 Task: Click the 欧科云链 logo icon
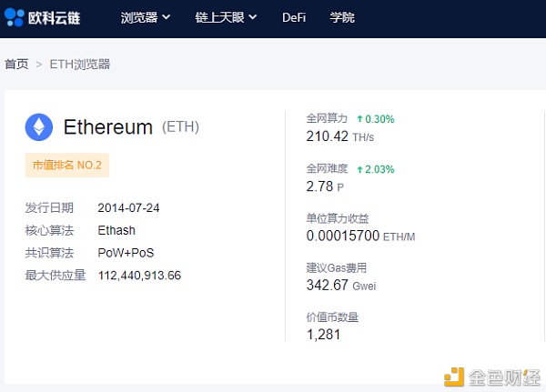tap(14, 17)
